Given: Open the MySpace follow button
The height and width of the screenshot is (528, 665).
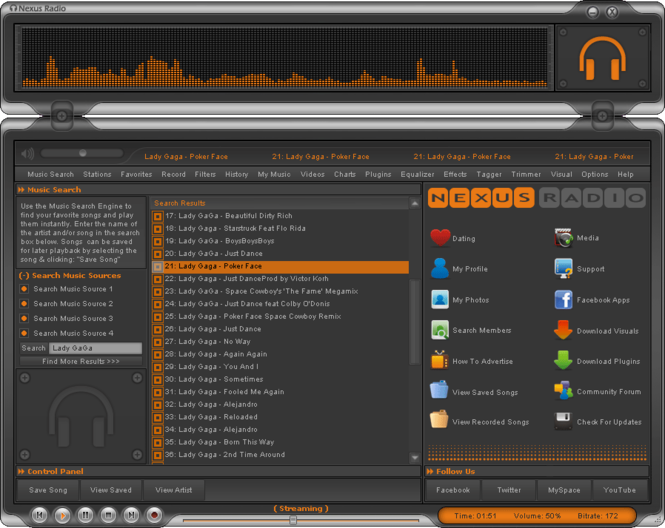Looking at the screenshot, I should coord(564,490).
